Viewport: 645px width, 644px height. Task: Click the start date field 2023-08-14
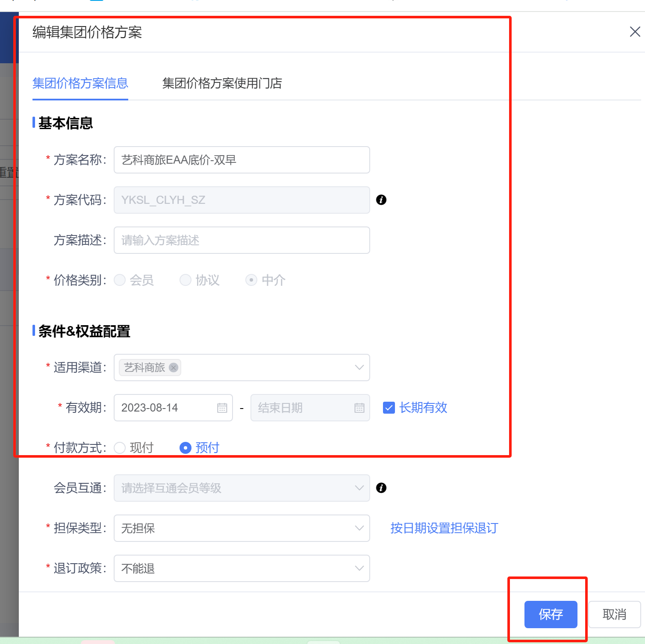click(x=173, y=408)
